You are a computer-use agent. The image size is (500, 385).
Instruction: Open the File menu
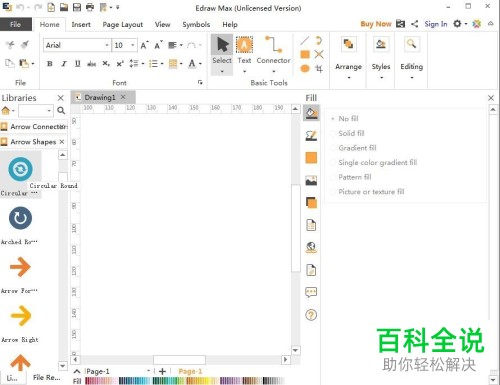(x=15, y=24)
